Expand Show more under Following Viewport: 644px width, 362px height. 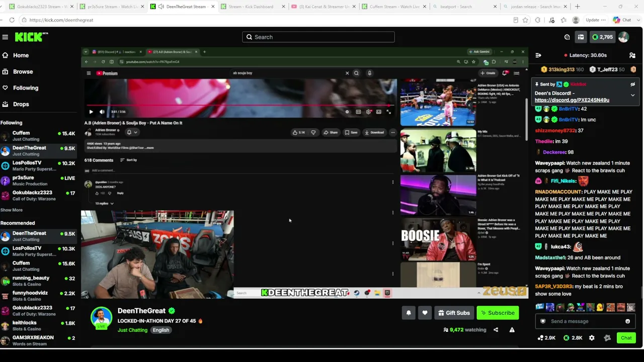point(11,210)
